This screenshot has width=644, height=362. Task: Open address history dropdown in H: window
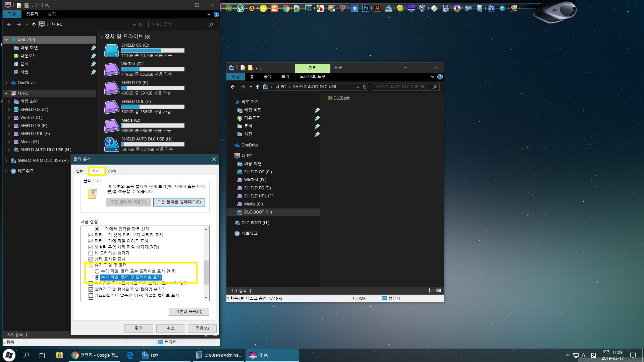[x=358, y=87]
